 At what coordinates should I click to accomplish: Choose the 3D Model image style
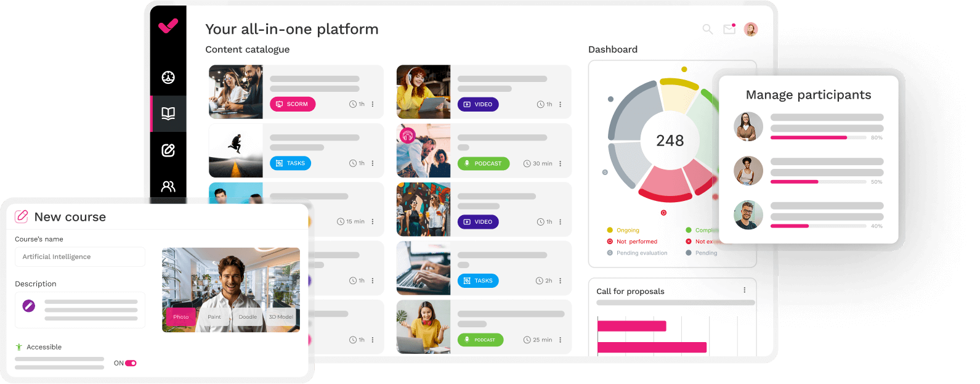click(x=281, y=317)
